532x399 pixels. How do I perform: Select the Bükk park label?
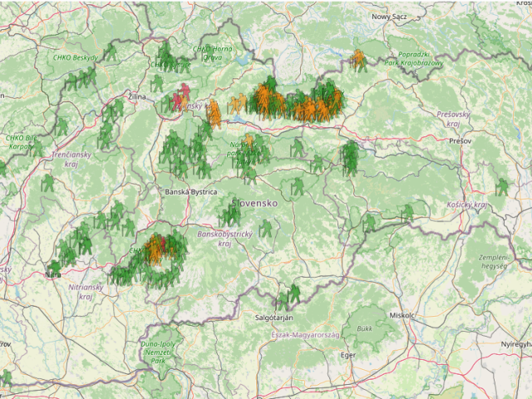tap(365, 328)
